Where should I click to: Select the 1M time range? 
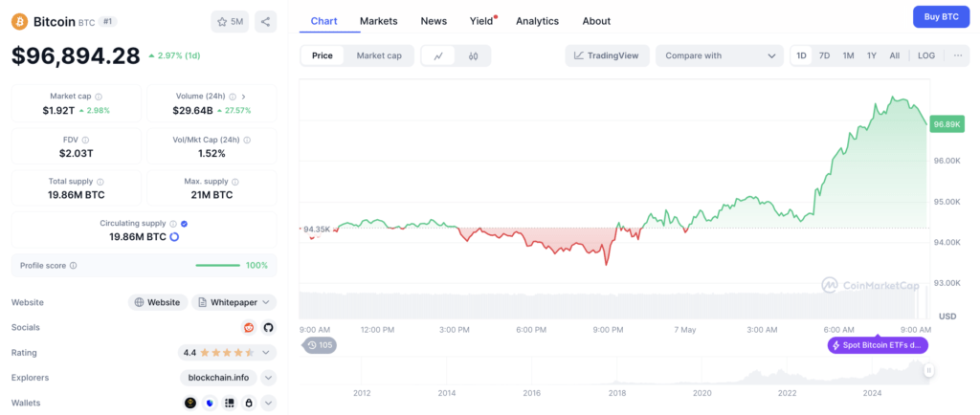coord(848,55)
